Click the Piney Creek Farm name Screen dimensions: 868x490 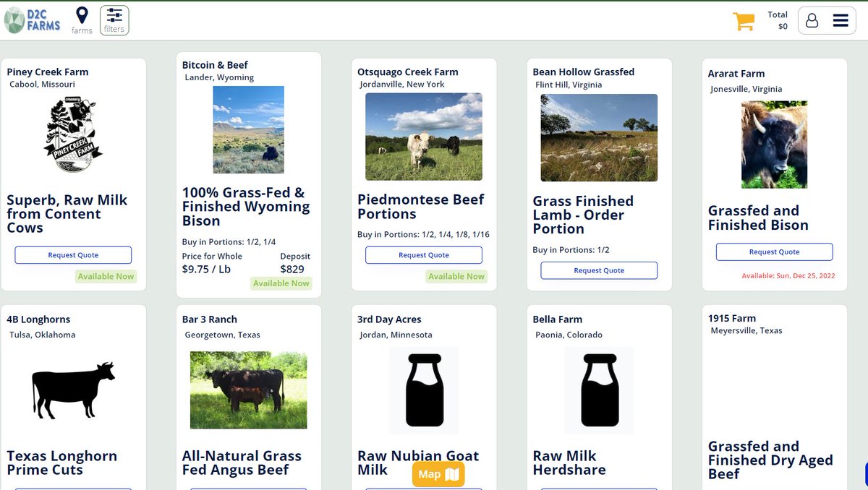pyautogui.click(x=48, y=72)
